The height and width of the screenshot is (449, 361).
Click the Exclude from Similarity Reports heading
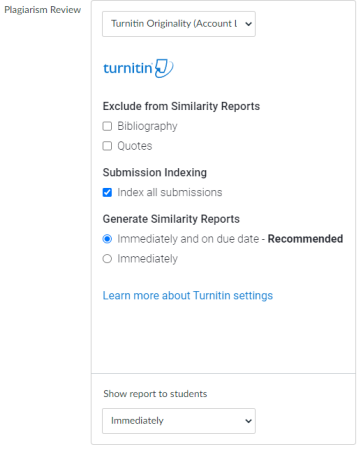coord(181,106)
